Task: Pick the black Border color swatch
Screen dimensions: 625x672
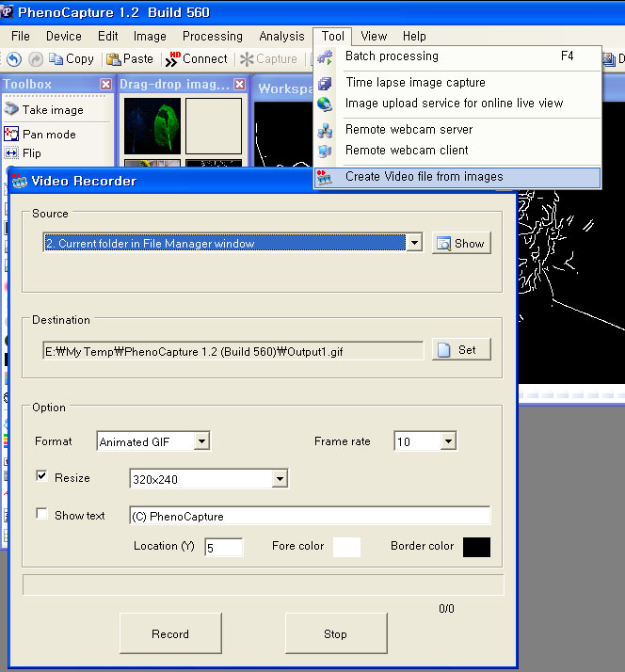Action: pos(476,547)
